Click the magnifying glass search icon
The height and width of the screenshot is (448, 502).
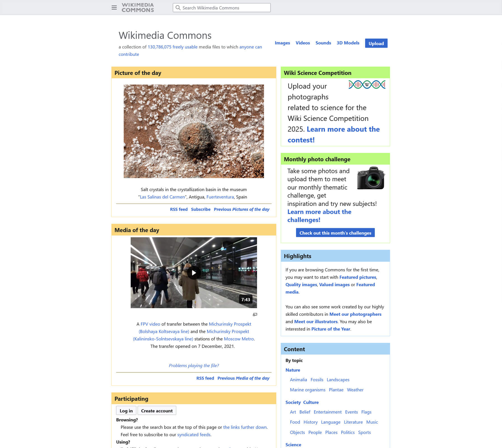coord(178,8)
